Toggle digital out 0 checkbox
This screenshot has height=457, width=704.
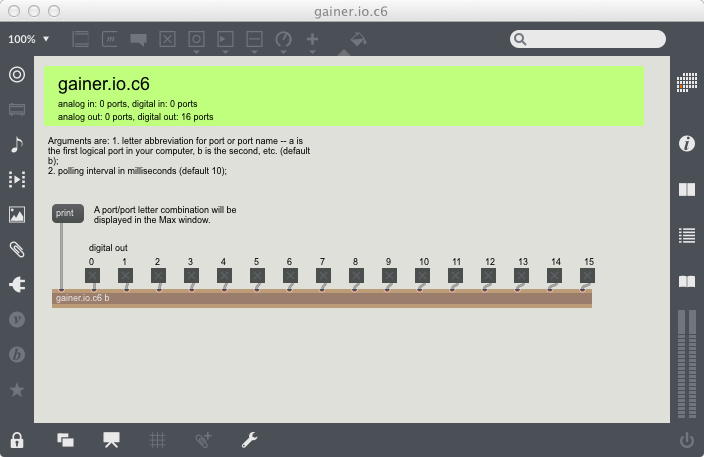point(92,276)
